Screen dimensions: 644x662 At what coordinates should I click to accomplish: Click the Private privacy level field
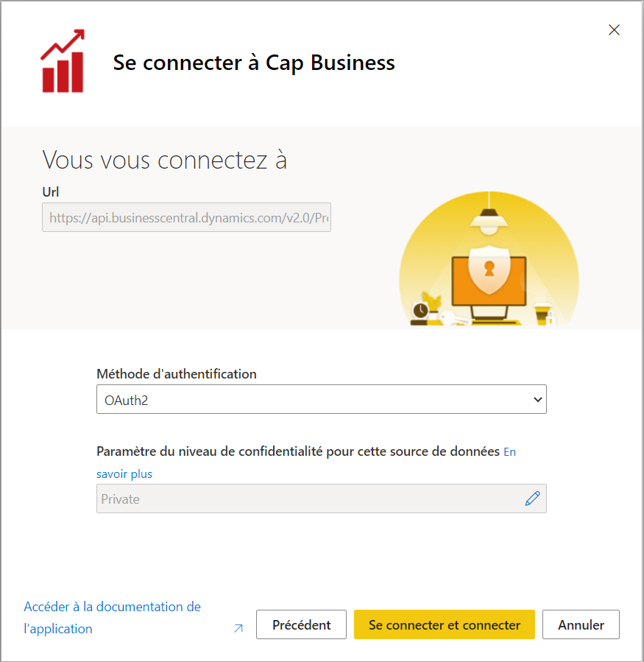(x=309, y=499)
